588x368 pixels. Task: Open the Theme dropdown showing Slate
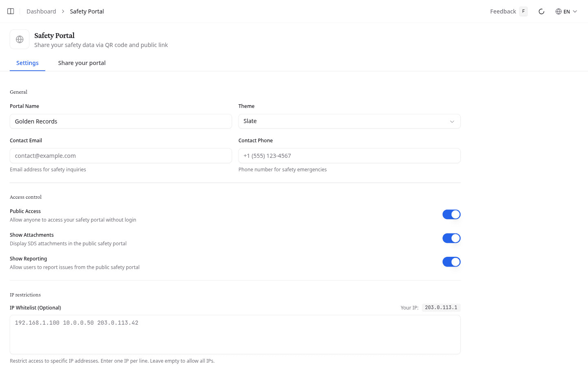[349, 121]
